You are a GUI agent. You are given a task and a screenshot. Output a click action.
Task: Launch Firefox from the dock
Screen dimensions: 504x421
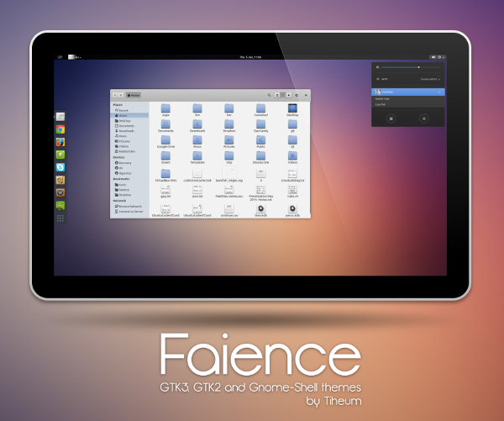tap(60, 142)
